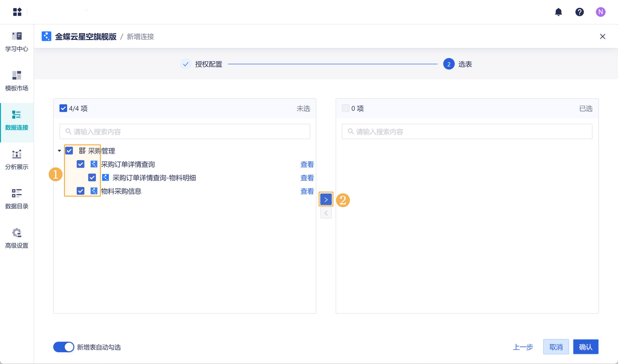The height and width of the screenshot is (364, 618).
Task: Click 上一步 to go back
Action: [x=523, y=347]
